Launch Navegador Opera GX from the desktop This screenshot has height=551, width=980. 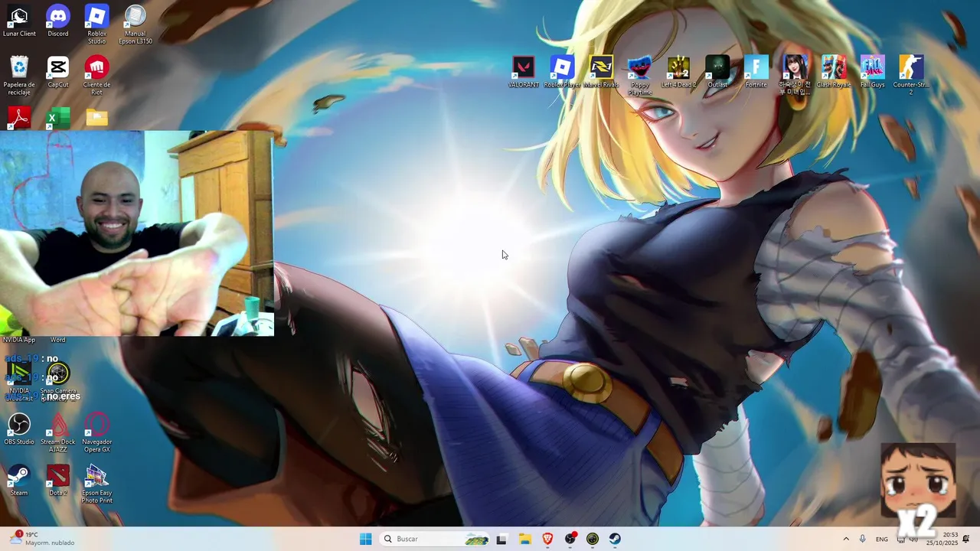(x=96, y=433)
